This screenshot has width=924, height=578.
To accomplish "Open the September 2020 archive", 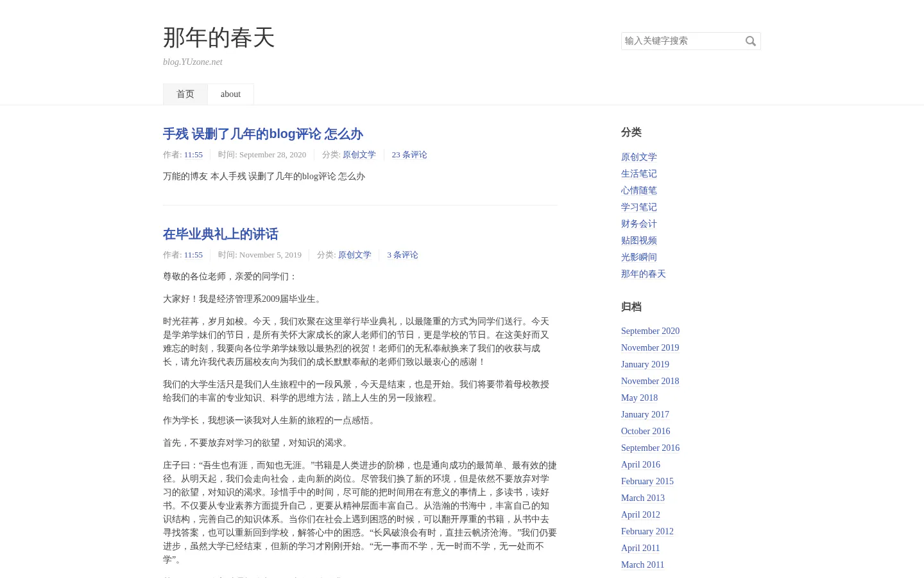I will (650, 331).
